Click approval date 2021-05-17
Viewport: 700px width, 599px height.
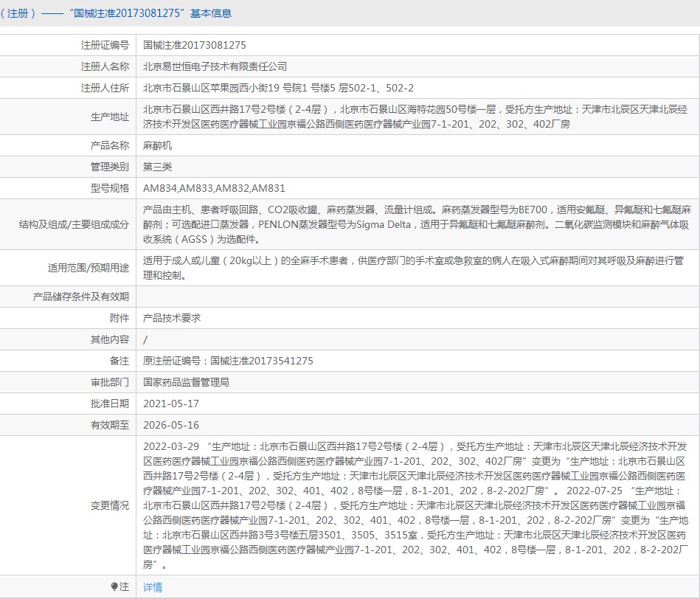click(x=171, y=404)
